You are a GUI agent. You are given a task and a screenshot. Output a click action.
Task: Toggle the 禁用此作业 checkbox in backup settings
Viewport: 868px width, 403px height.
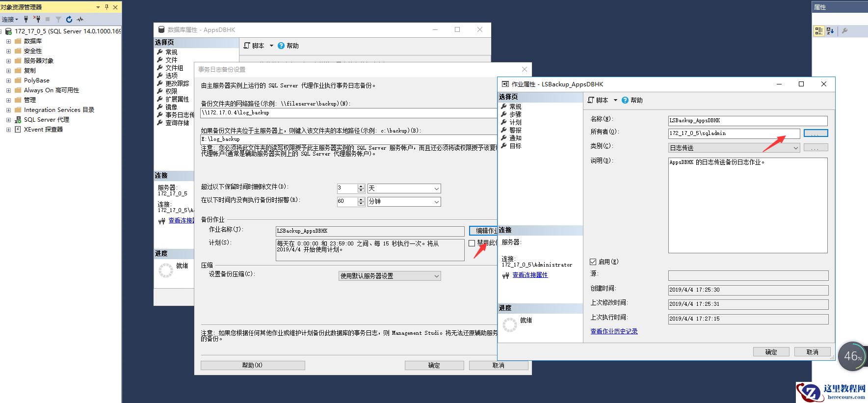[x=472, y=243]
